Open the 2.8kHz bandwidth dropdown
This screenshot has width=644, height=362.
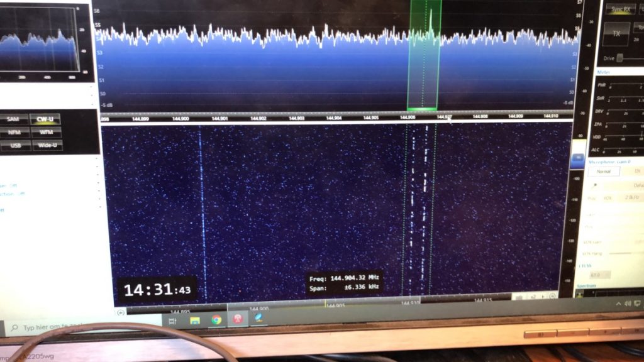631,197
